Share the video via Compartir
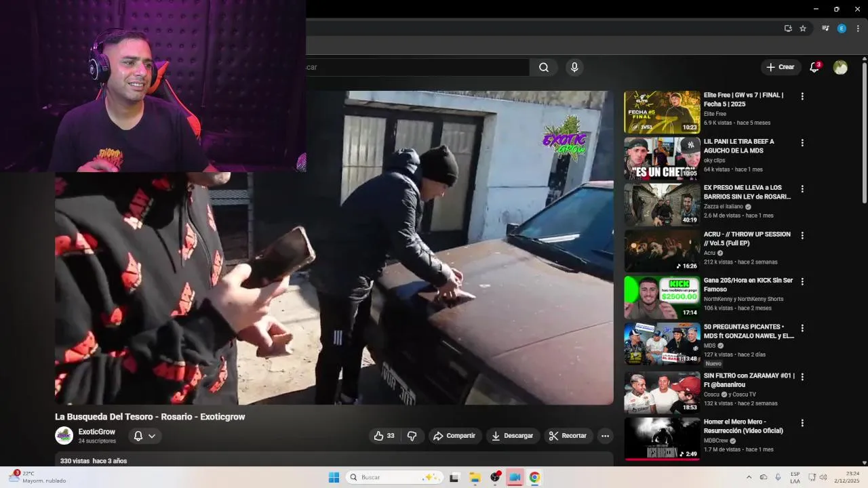Viewport: 868px width, 488px height. point(454,436)
